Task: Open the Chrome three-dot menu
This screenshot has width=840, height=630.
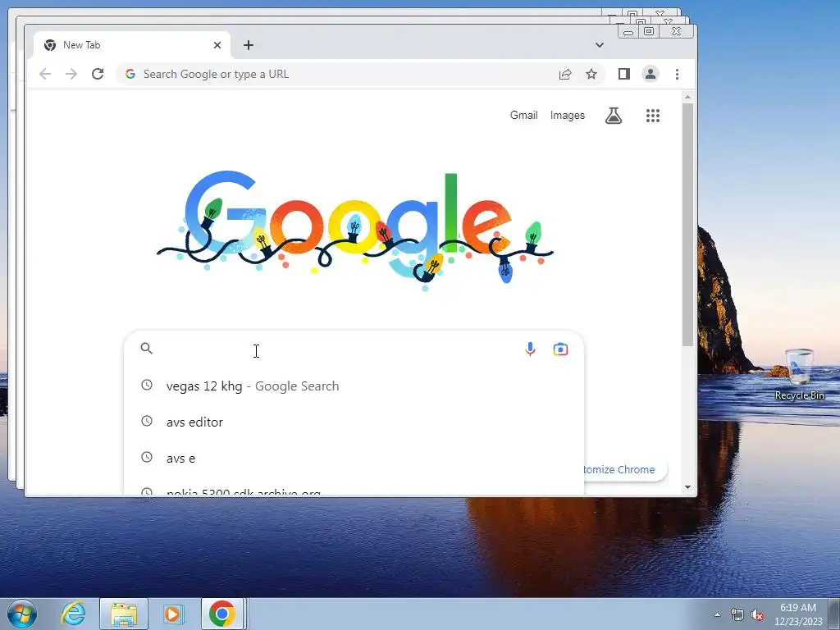Action: [677, 74]
